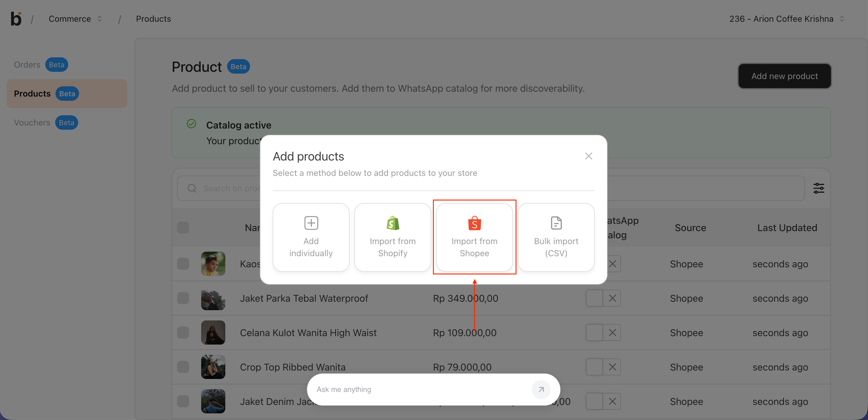Check Crop Top Ribbed Wanita checkbox
Screen dimensions: 868x420
(183, 367)
